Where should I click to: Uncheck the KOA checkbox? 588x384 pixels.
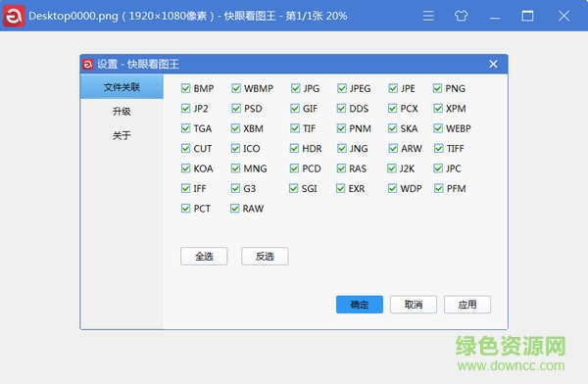185,168
